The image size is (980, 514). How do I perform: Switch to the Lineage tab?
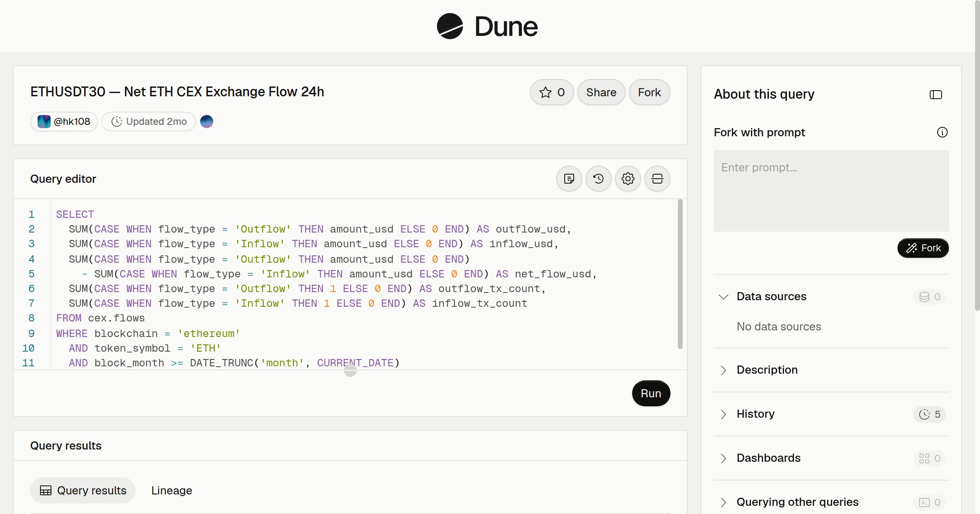[171, 490]
